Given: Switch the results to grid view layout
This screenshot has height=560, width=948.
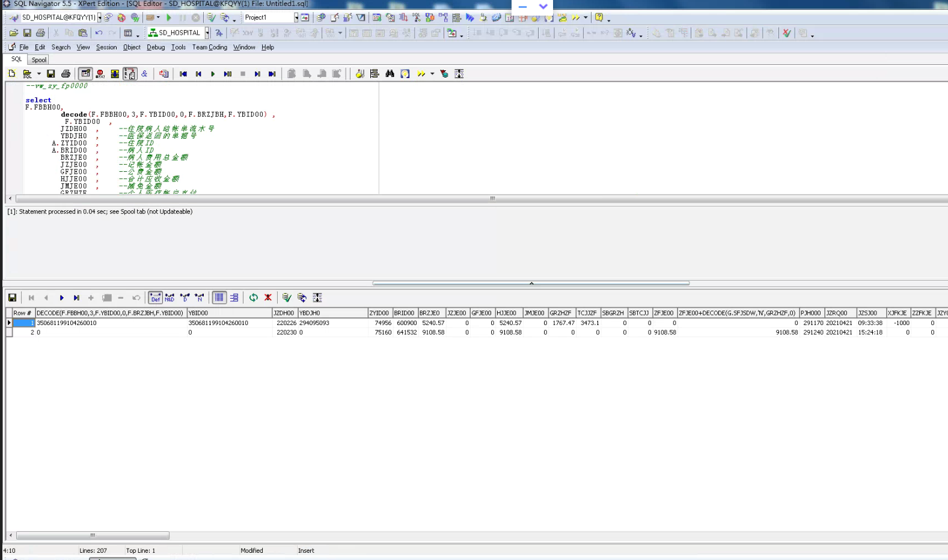Looking at the screenshot, I should tap(219, 298).
